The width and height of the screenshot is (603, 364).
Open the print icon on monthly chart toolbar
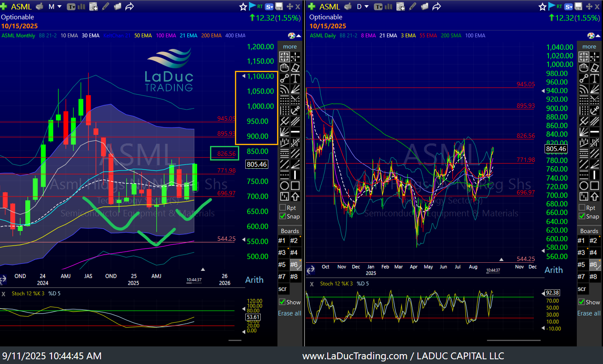coord(40,6)
